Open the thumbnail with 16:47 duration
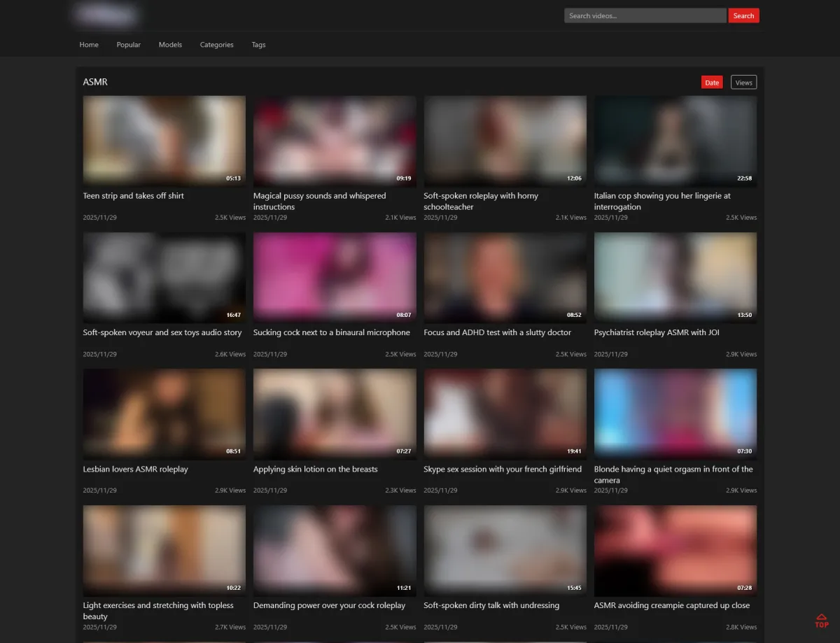Viewport: 840px width, 643px height. coord(164,276)
